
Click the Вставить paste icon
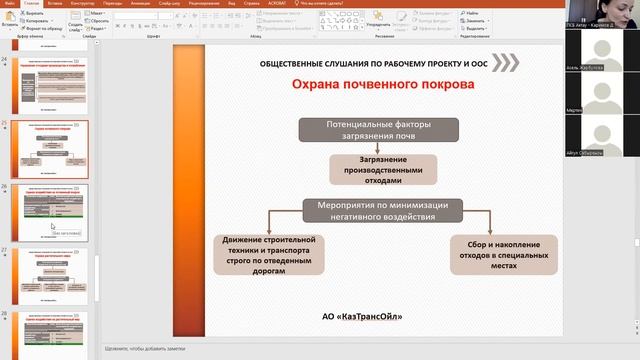(9, 16)
